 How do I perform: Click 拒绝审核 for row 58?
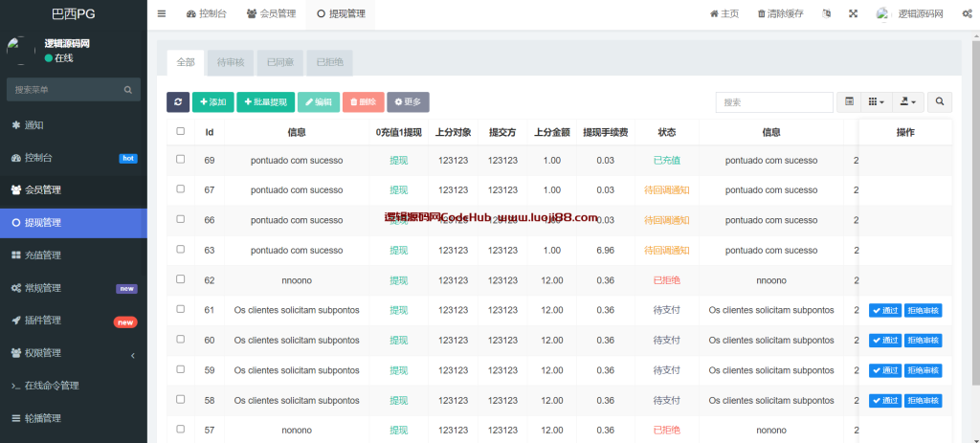924,401
